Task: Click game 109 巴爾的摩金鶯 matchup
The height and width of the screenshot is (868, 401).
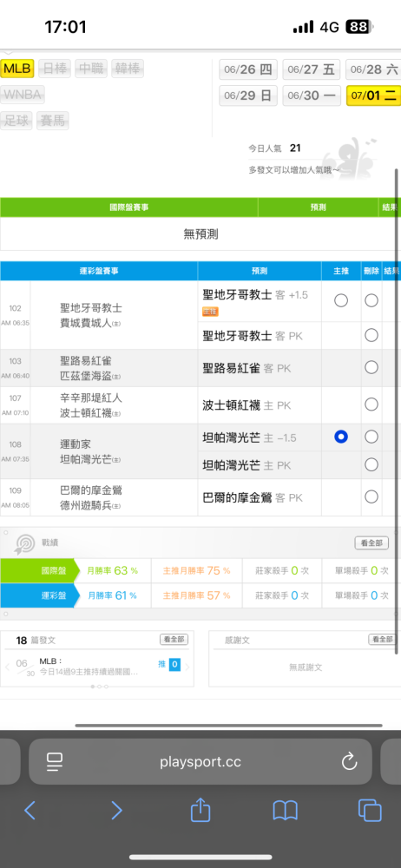Action: [91, 497]
